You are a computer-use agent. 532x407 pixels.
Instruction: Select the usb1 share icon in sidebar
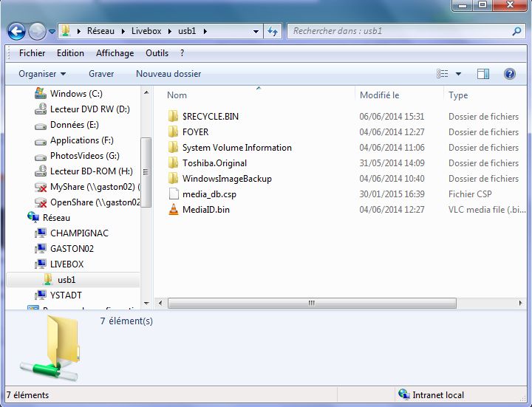tap(48, 279)
